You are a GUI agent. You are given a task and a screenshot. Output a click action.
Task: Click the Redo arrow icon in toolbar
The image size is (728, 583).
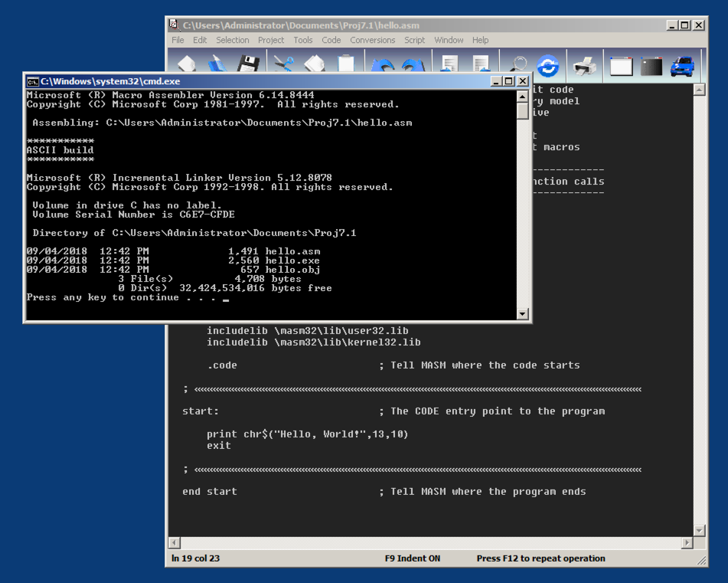click(x=413, y=65)
